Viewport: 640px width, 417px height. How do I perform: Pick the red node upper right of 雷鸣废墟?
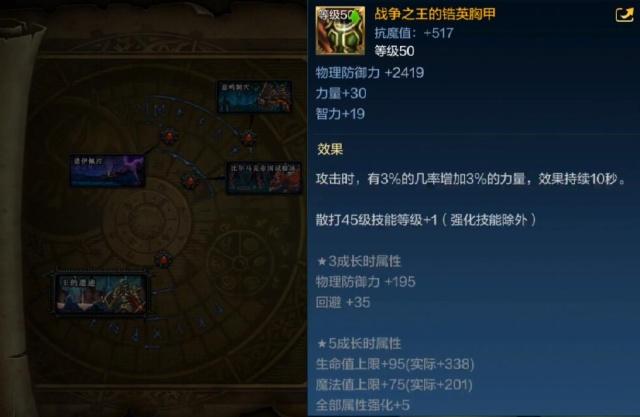tap(169, 135)
